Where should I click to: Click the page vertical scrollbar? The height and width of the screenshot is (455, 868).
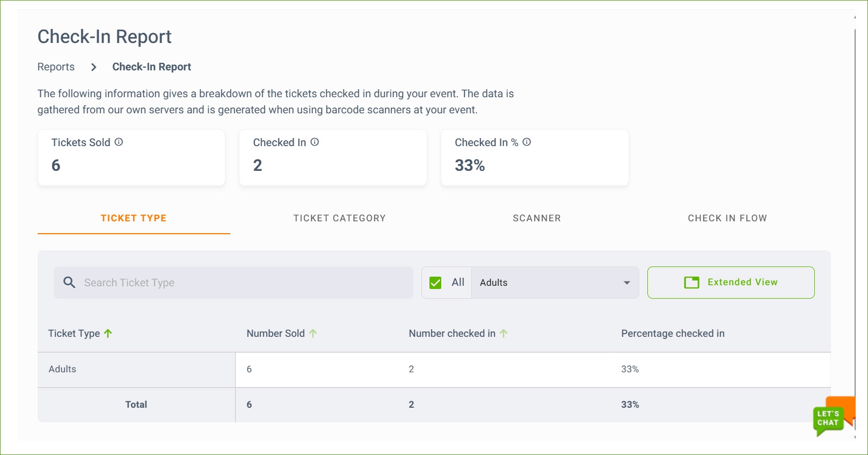click(x=855, y=215)
